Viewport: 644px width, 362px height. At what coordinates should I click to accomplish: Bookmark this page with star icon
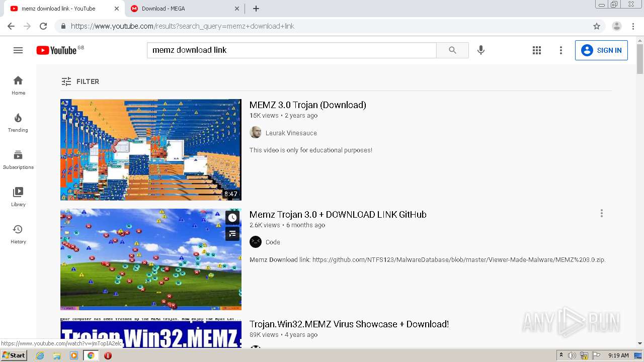(x=597, y=26)
